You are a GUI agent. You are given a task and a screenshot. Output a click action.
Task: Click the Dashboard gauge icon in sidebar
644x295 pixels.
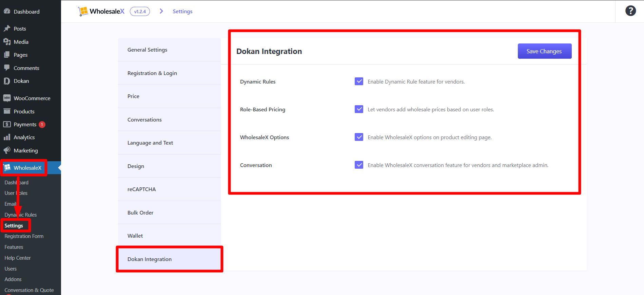(7, 11)
